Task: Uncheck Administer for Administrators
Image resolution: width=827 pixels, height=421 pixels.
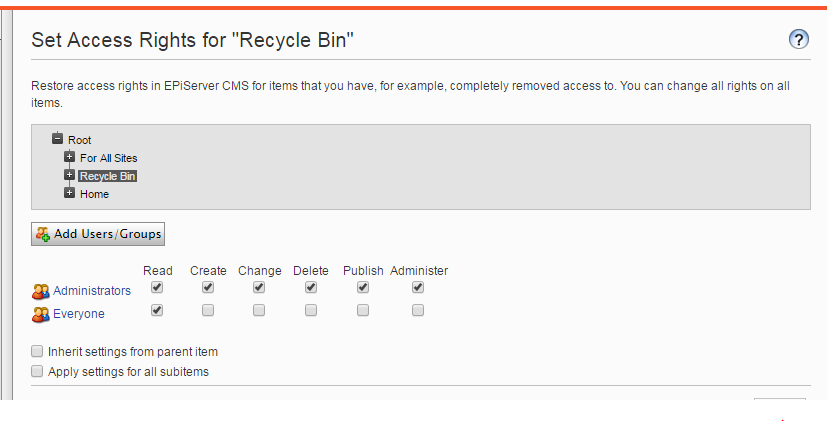Action: pos(418,288)
